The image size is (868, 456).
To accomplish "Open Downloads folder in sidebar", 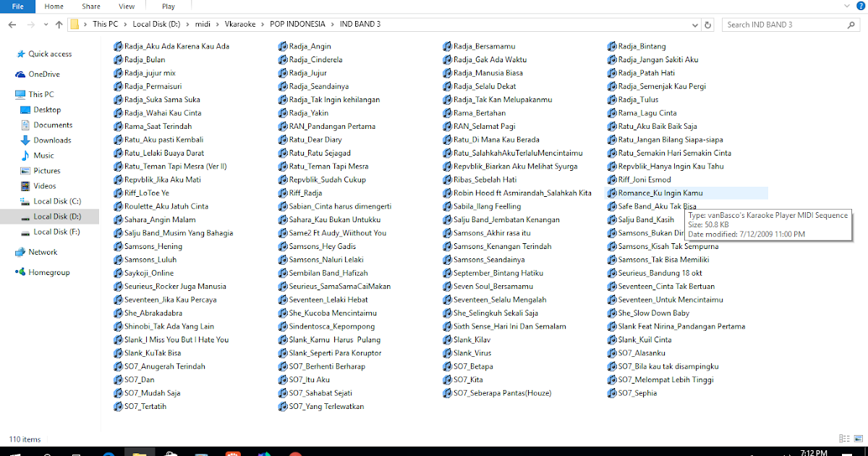I will pyautogui.click(x=51, y=140).
